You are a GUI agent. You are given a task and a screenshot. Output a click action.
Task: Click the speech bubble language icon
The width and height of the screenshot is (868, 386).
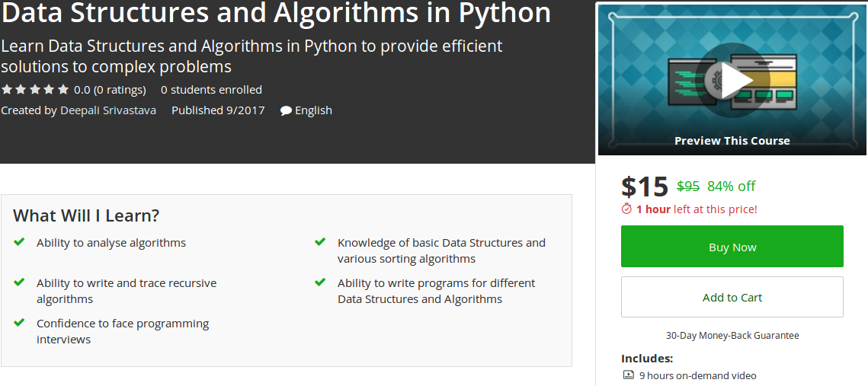286,110
